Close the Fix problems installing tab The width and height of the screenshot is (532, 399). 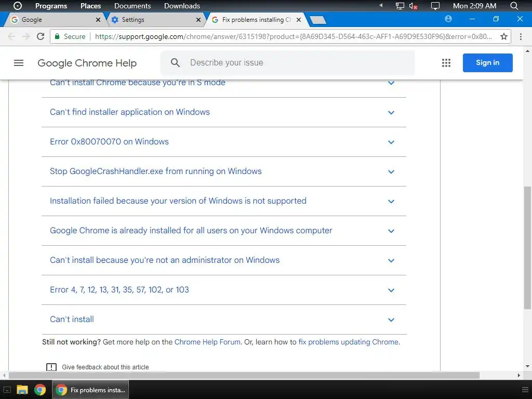click(x=299, y=20)
